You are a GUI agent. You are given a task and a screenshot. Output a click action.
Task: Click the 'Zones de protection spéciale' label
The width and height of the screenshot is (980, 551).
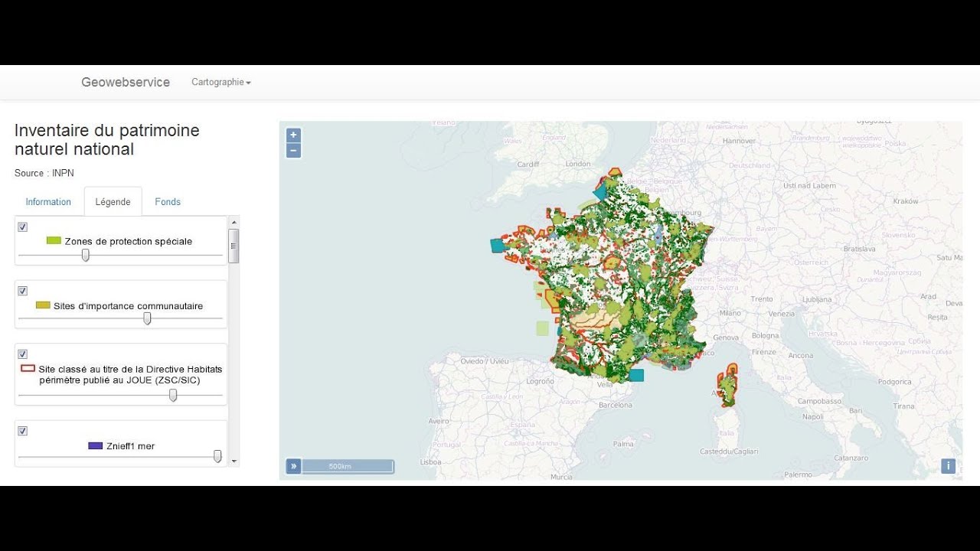click(129, 241)
